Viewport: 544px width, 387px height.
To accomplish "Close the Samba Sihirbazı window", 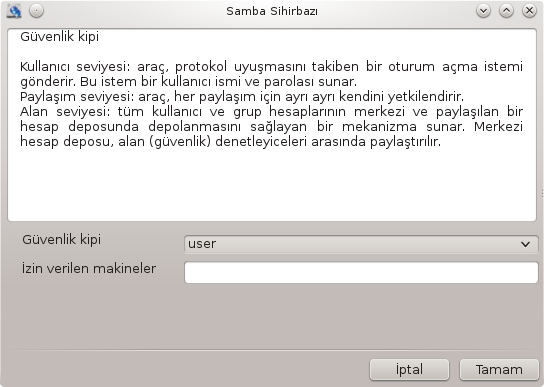I will point(529,11).
